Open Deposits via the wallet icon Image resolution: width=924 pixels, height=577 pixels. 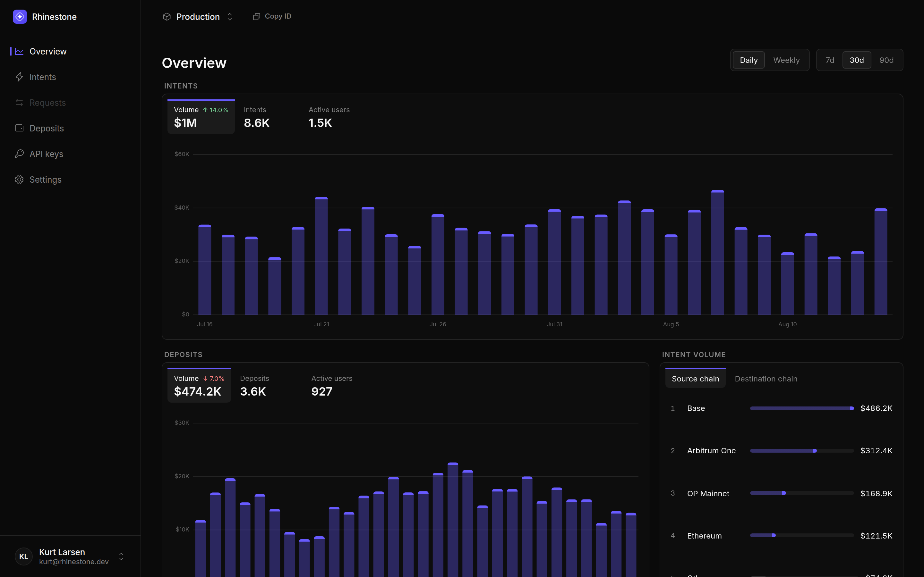click(x=19, y=128)
